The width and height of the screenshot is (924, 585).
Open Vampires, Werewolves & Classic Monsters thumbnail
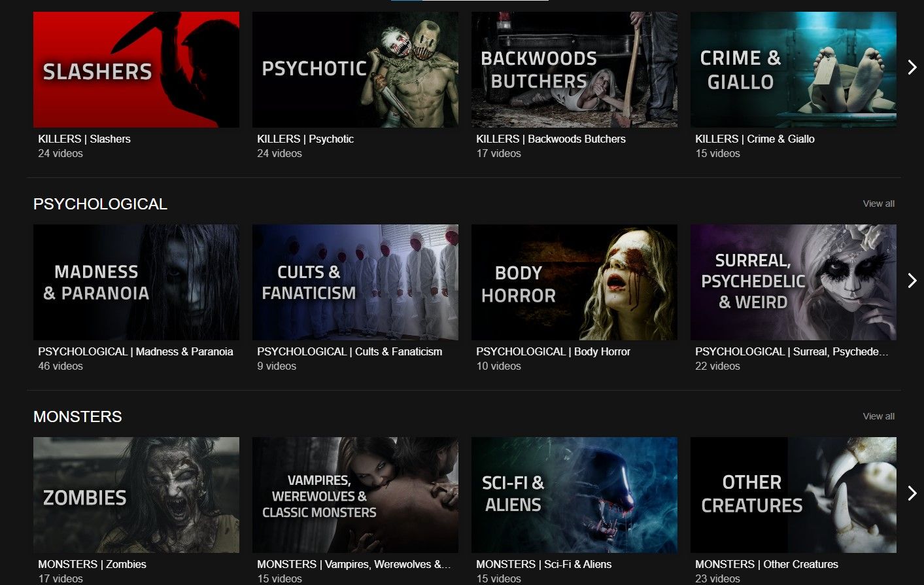point(355,495)
